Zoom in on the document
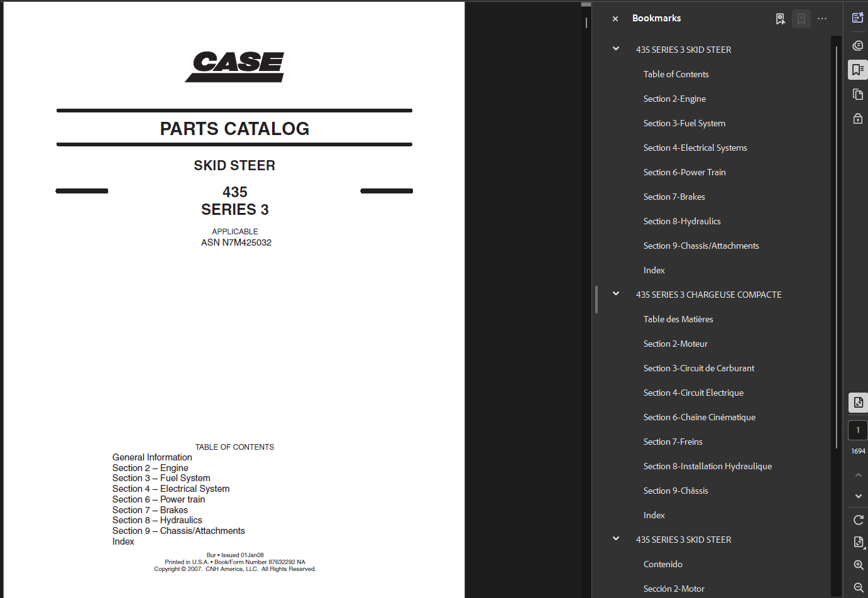The width and height of the screenshot is (868, 598). click(858, 565)
